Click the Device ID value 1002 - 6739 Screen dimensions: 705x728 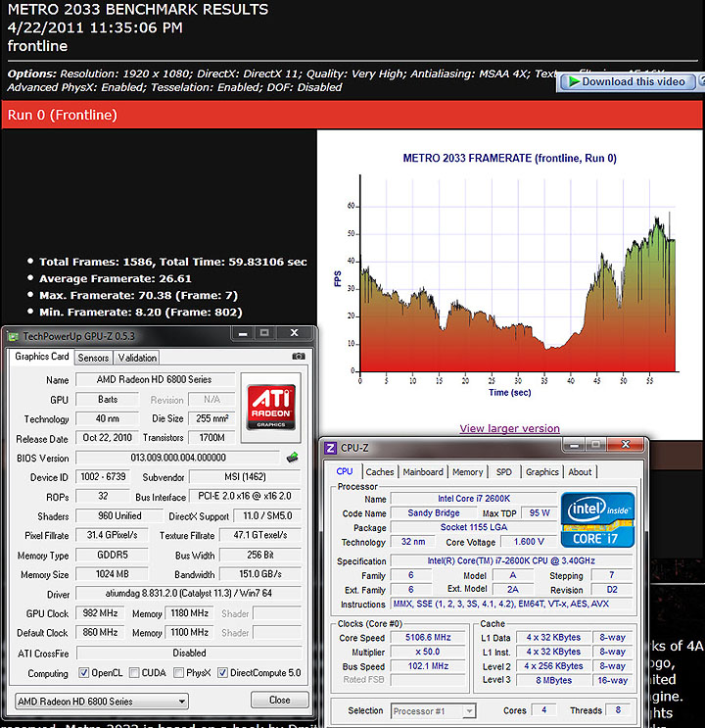[x=103, y=477]
